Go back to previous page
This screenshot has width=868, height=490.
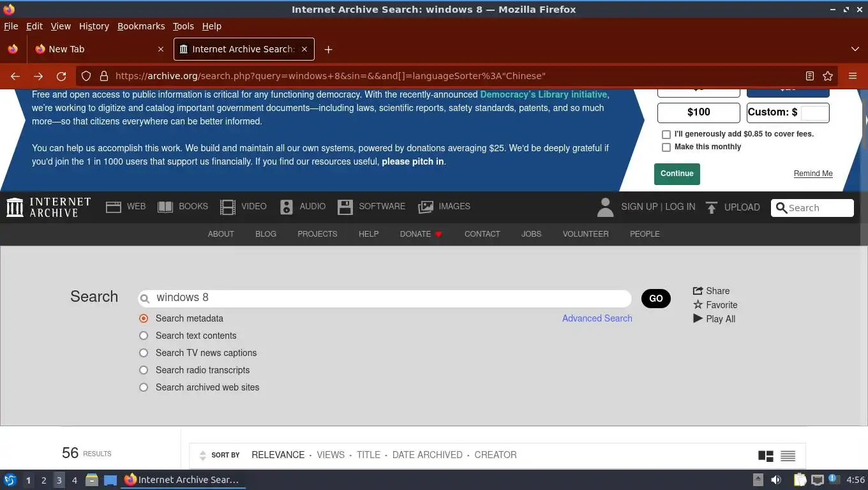coord(15,76)
